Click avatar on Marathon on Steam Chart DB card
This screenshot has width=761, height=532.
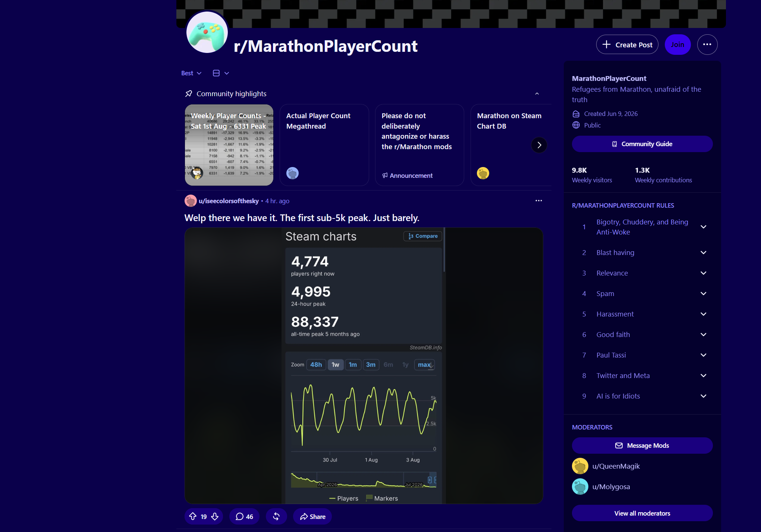[x=483, y=173]
